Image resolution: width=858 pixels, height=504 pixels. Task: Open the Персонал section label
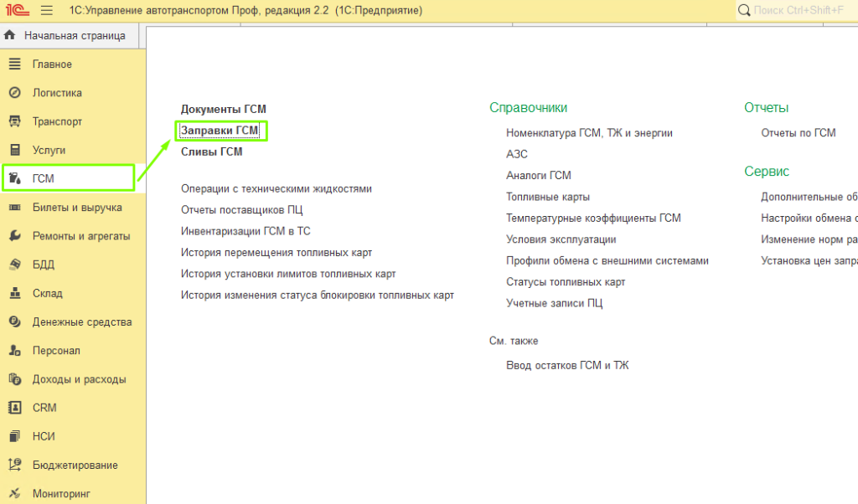pos(56,351)
